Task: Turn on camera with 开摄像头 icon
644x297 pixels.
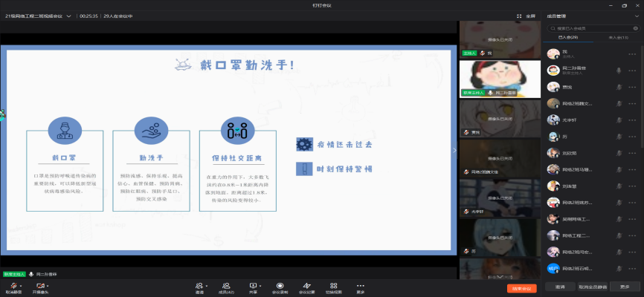Action: click(39, 285)
